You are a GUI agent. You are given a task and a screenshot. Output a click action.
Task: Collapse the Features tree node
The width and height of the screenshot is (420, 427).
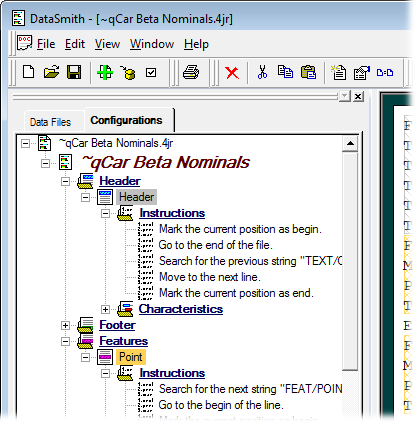click(x=65, y=341)
